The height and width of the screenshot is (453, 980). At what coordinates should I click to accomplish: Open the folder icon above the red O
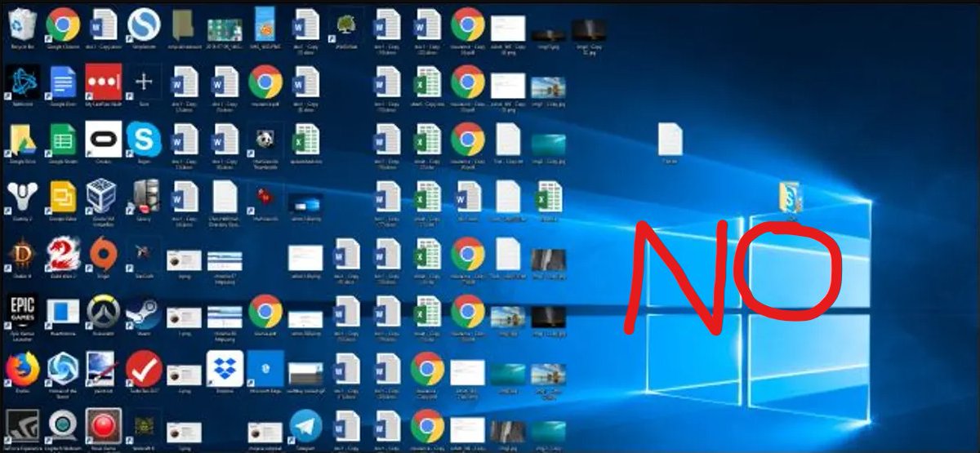tap(791, 198)
